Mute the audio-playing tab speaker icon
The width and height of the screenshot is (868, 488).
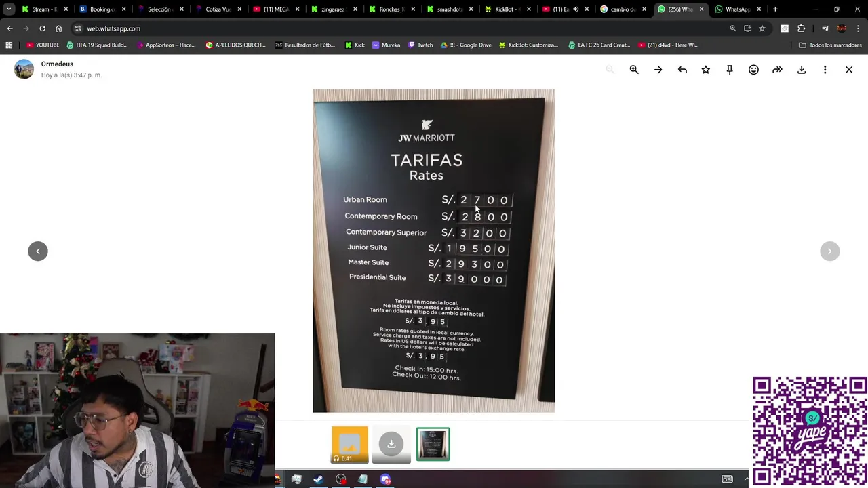pos(576,9)
